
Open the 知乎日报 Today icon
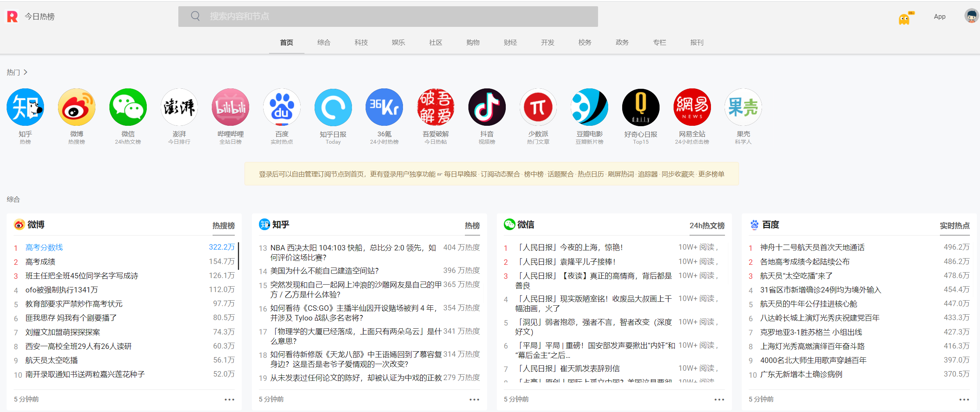tap(333, 107)
